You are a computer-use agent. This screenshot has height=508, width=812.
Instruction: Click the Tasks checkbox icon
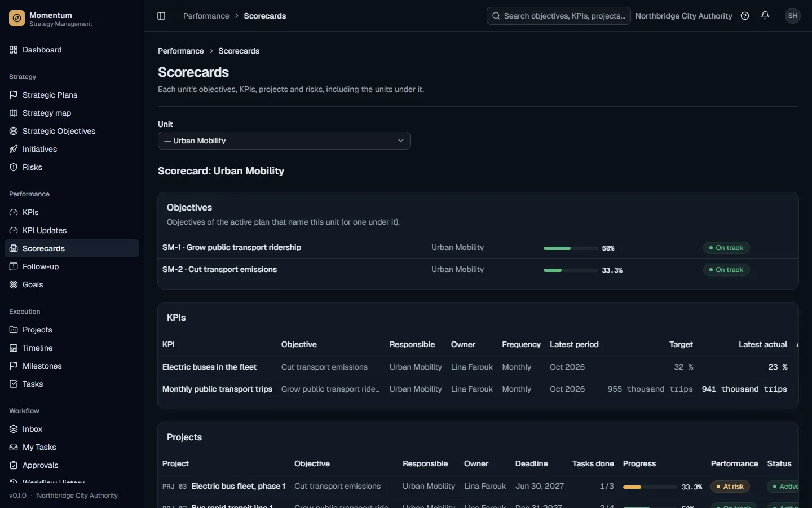14,384
